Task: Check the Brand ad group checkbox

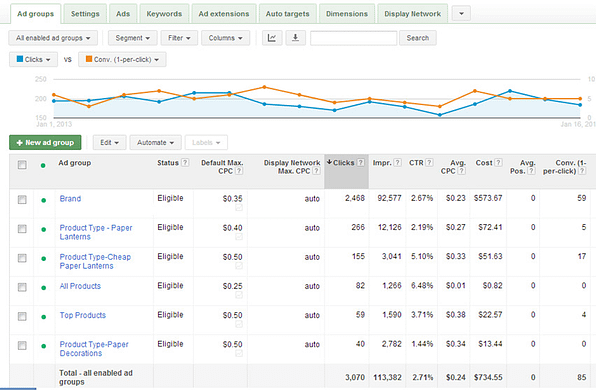Action: tap(22, 200)
